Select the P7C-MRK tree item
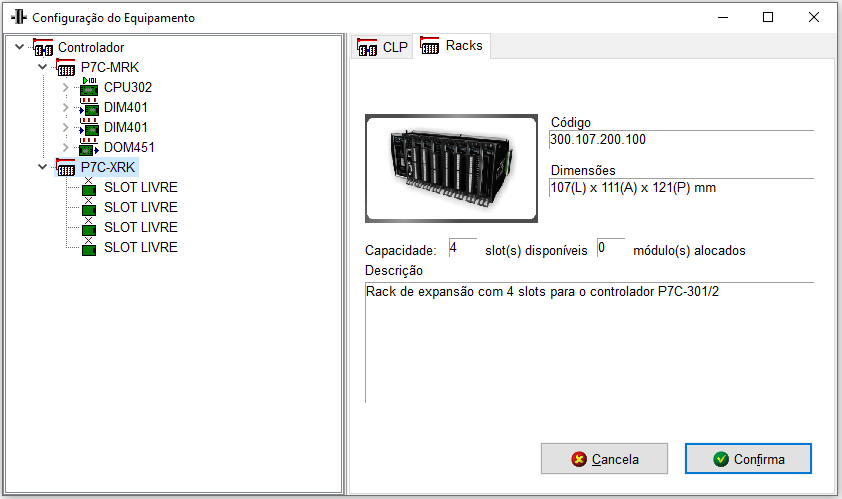 [110, 68]
